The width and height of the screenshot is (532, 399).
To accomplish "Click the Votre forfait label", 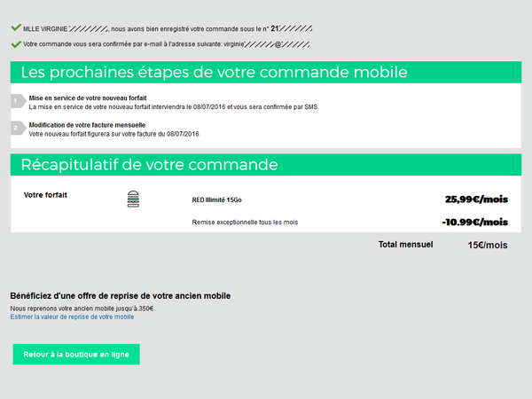I will point(45,194).
